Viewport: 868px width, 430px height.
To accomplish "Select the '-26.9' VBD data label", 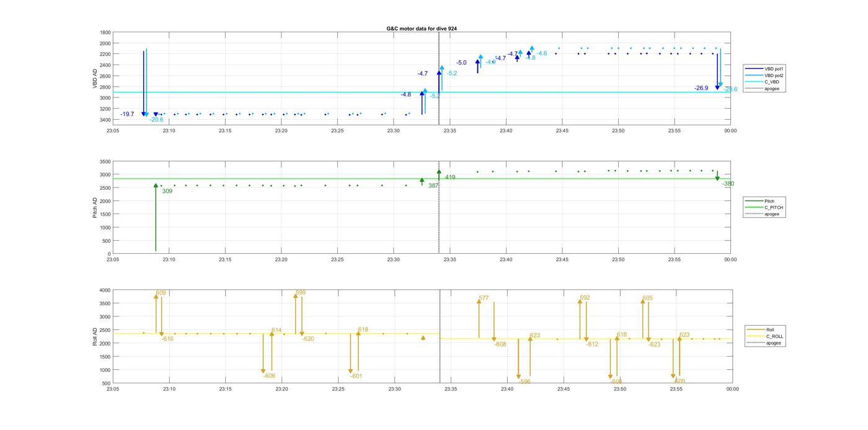I will (x=701, y=88).
